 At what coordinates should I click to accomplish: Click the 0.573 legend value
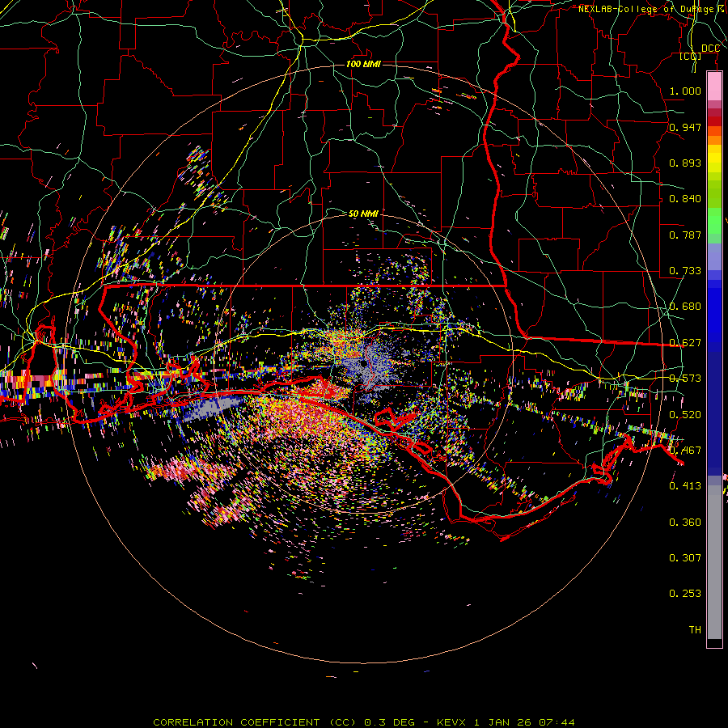[685, 379]
